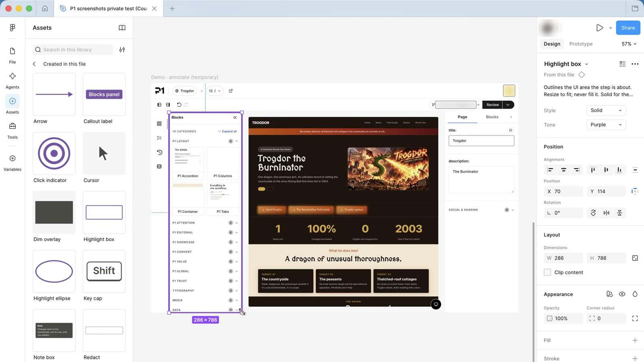Open the Tools section in sidebar

(12, 131)
